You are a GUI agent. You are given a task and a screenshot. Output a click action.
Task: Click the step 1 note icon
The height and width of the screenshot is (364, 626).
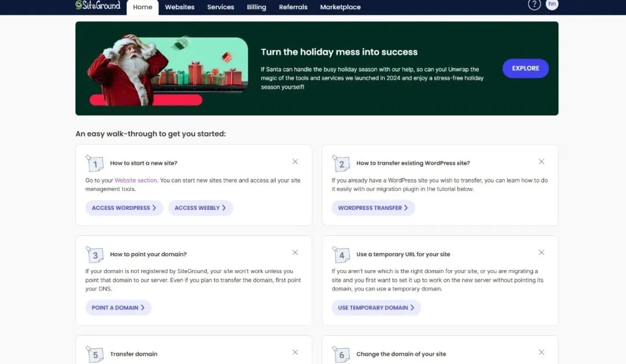pyautogui.click(x=94, y=163)
